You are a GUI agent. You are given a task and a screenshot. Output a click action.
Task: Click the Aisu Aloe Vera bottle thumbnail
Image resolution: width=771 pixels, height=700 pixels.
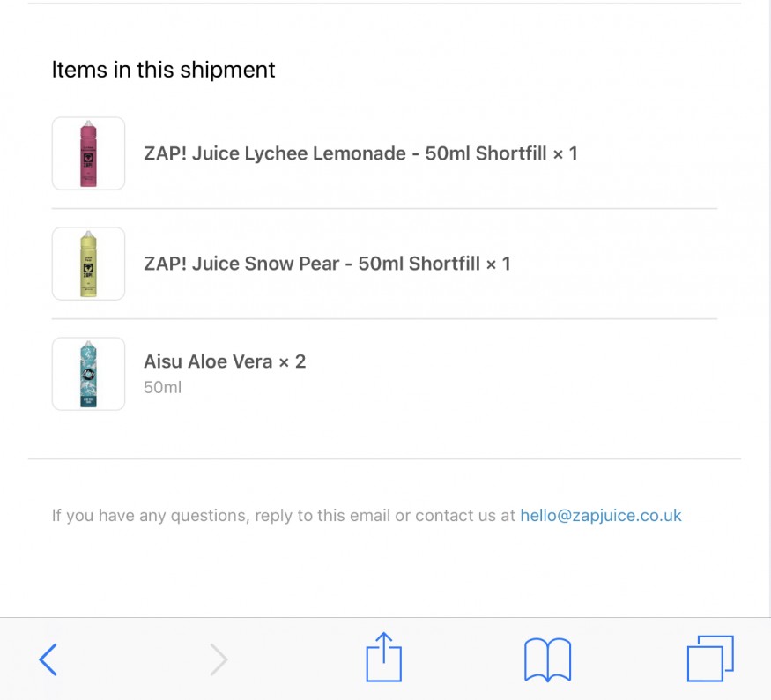pyautogui.click(x=88, y=374)
